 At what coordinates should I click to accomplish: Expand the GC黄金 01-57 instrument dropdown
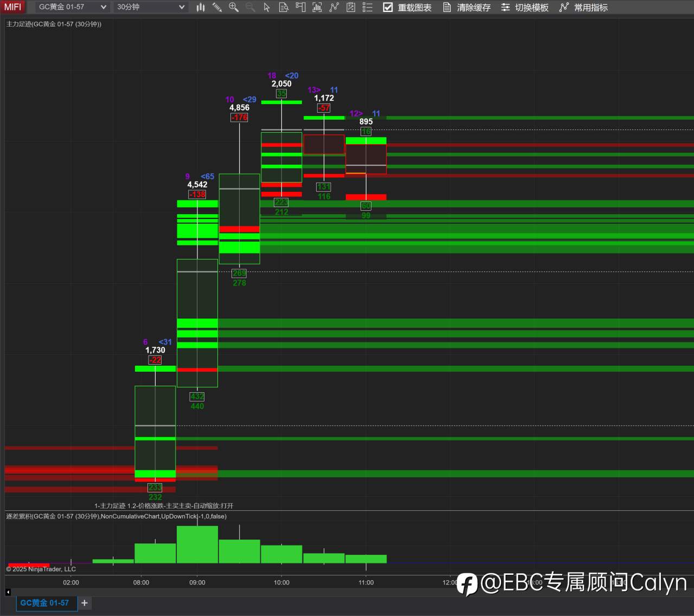click(72, 7)
